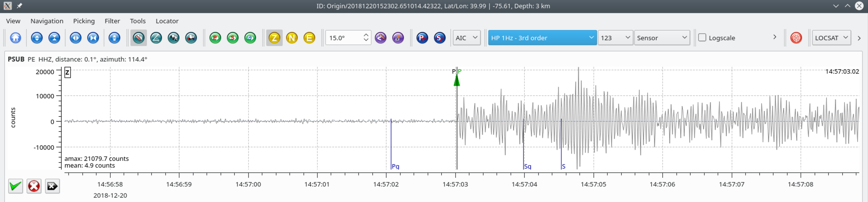Click the blue vertical-alignment scale icon

point(114,38)
